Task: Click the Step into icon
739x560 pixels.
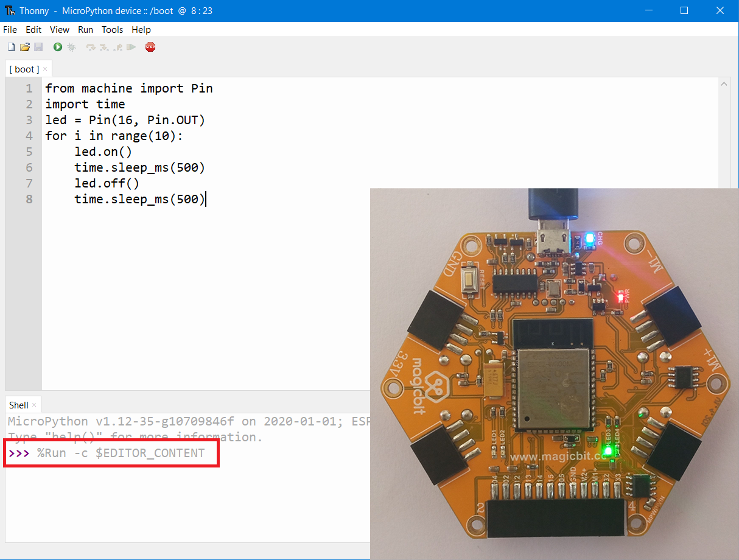Action: pyautogui.click(x=105, y=47)
